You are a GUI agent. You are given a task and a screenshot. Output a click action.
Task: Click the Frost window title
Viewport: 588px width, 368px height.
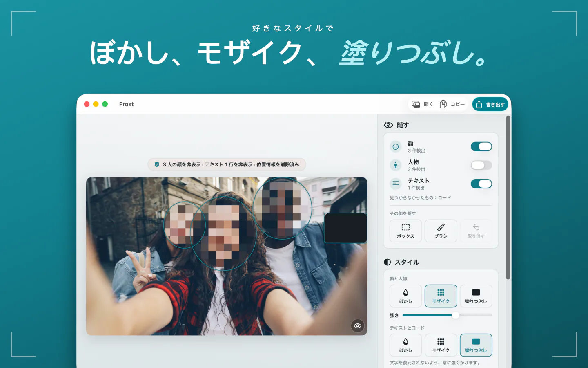point(127,104)
